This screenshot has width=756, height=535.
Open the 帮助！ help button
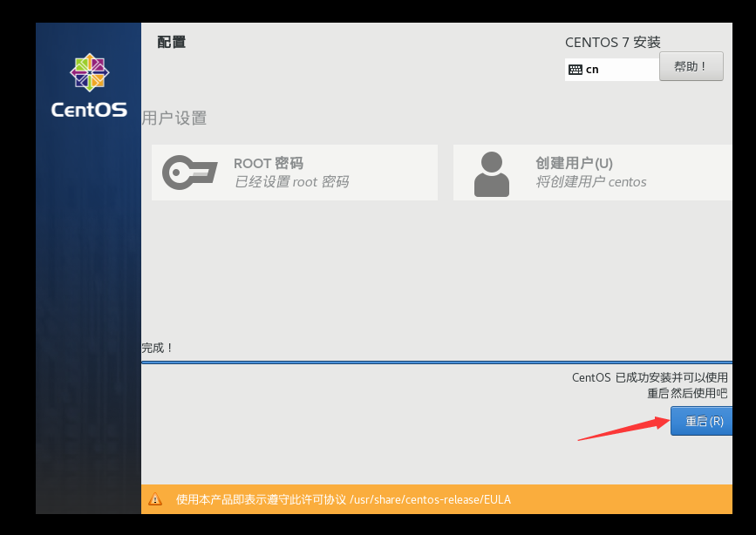(691, 66)
